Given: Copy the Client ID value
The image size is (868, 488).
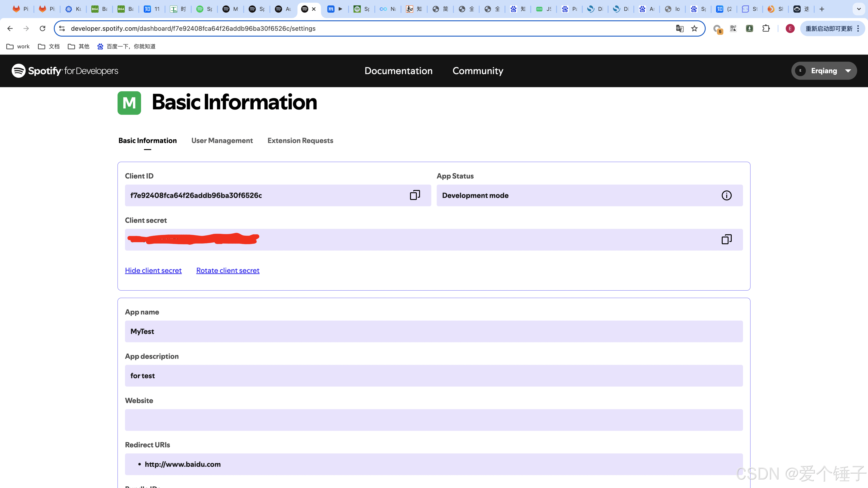Looking at the screenshot, I should [x=415, y=195].
